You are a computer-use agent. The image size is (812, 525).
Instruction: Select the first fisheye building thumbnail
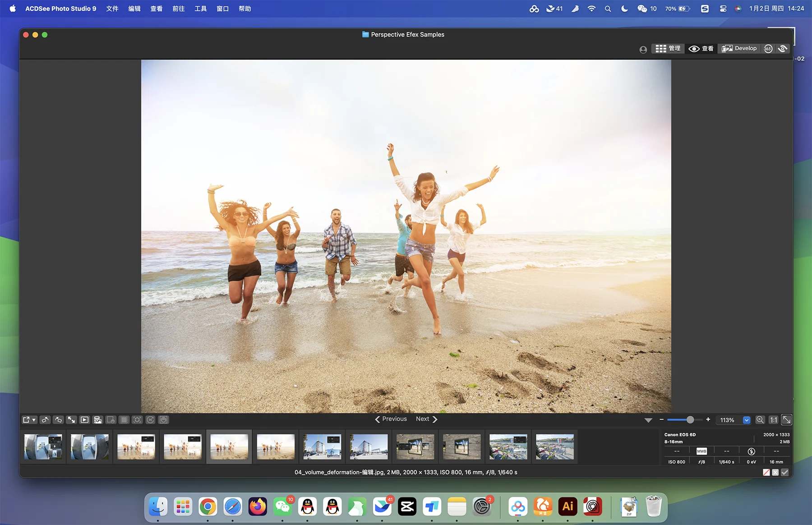43,447
